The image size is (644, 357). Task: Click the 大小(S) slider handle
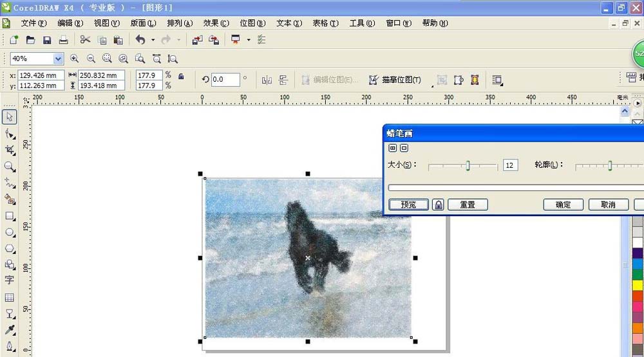(x=468, y=166)
